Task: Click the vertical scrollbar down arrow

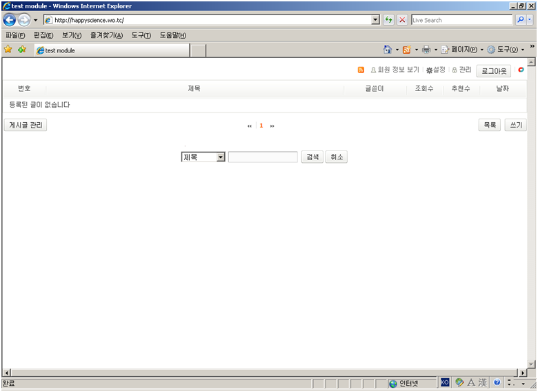Action: [532, 364]
